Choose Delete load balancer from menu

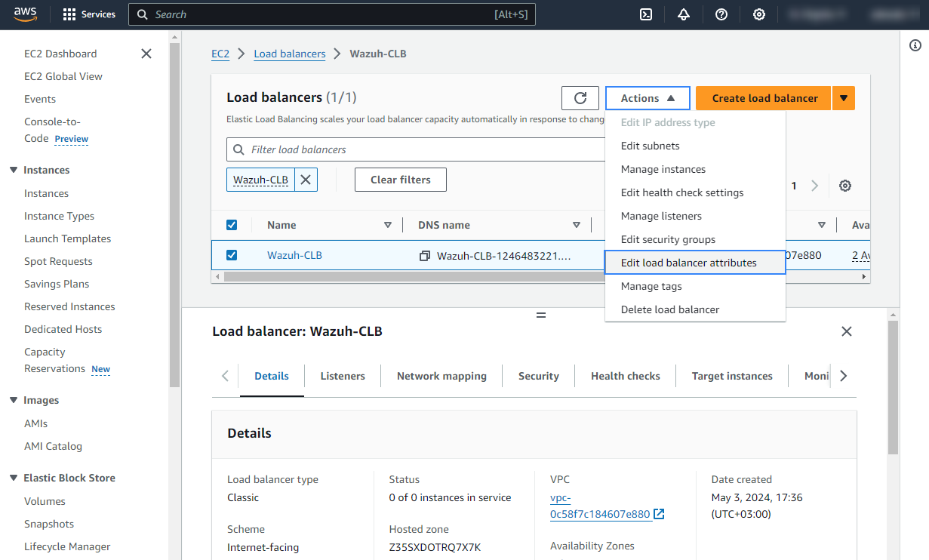pyautogui.click(x=669, y=309)
